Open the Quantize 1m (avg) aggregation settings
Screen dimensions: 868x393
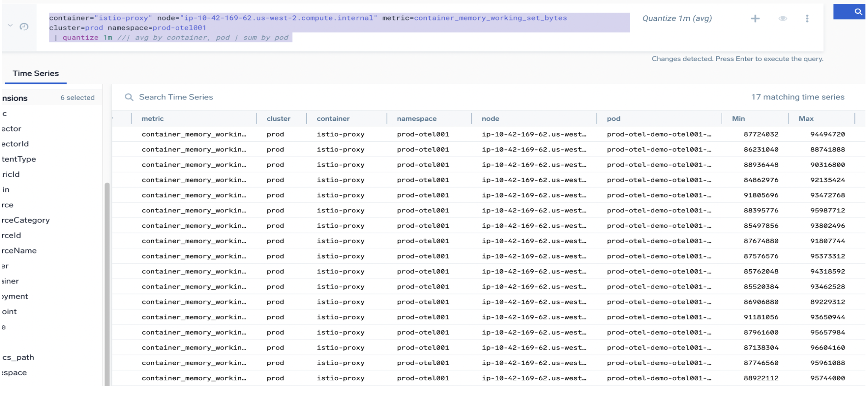[x=676, y=18]
